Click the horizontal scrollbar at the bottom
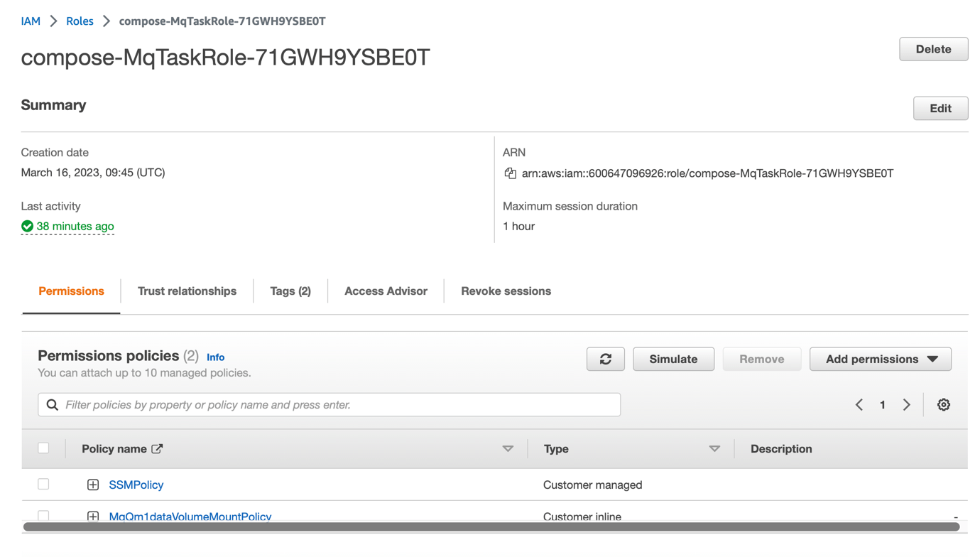This screenshot has width=980, height=557. 490,529
